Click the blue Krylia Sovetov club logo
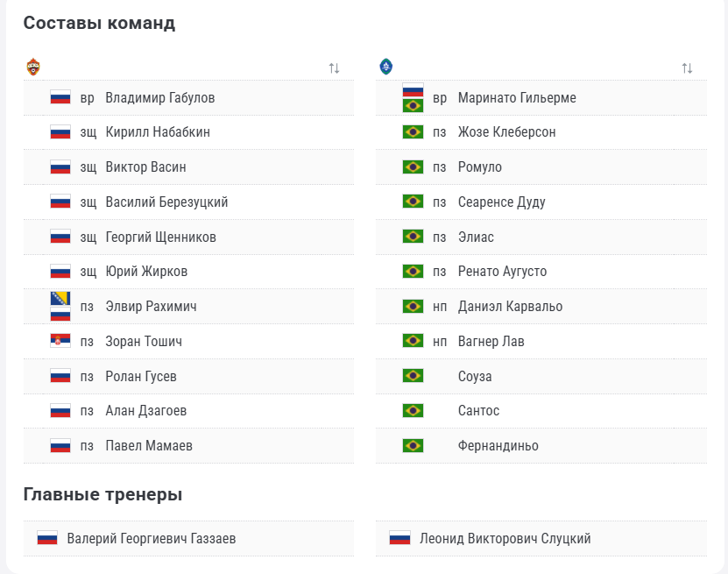This screenshot has width=728, height=574. (385, 67)
